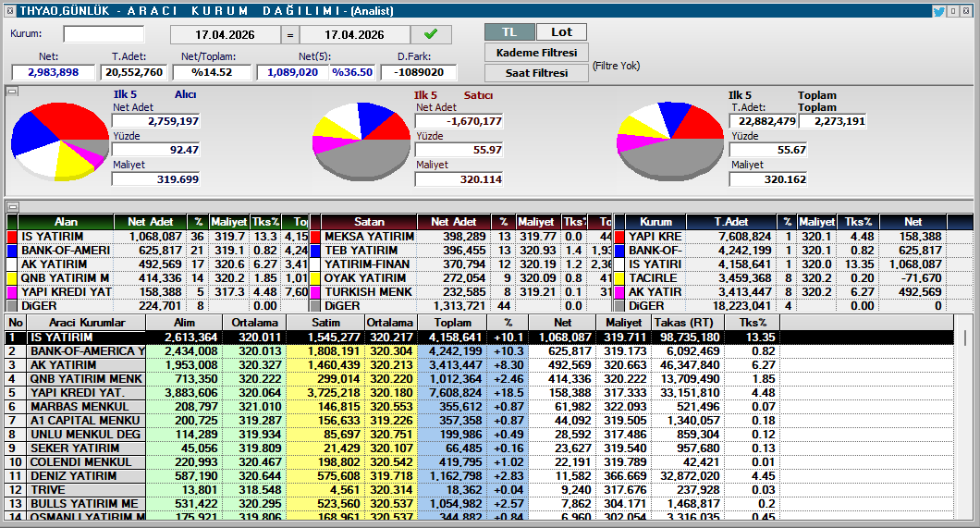This screenshot has height=528, width=980.
Task: Click red swatch next to YAPI KRE total
Action: coord(619,237)
